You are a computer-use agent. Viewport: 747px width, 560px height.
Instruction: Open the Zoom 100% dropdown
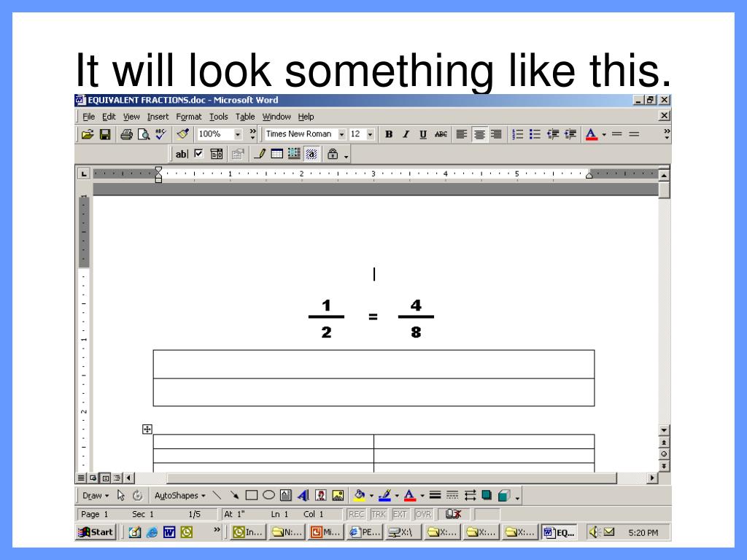pos(238,134)
